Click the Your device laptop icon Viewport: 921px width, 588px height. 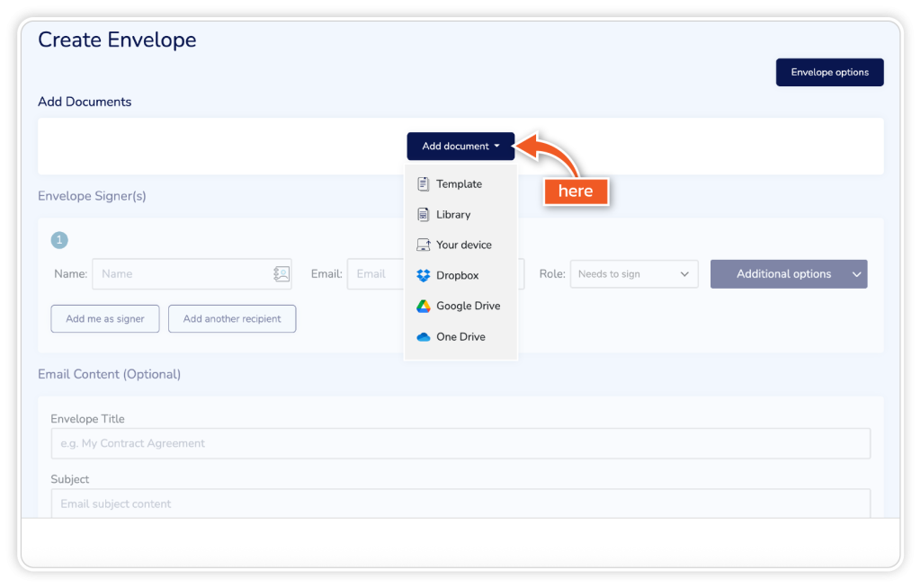[x=423, y=245]
